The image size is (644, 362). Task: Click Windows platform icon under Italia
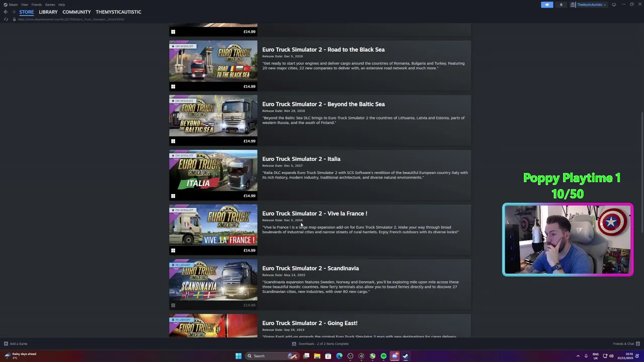(173, 196)
